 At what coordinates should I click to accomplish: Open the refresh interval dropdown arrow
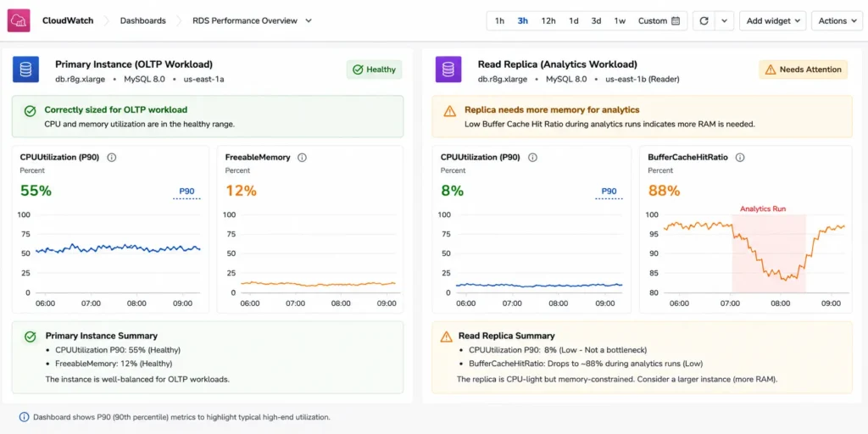coord(724,20)
